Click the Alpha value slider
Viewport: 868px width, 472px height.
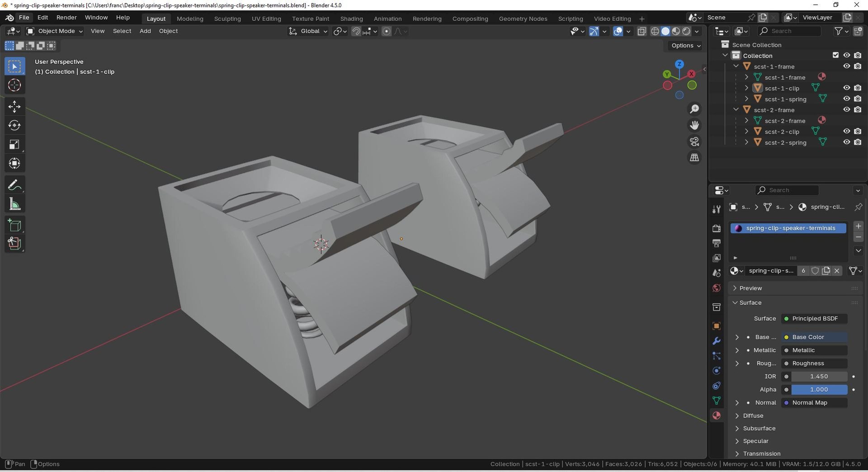[x=819, y=390]
